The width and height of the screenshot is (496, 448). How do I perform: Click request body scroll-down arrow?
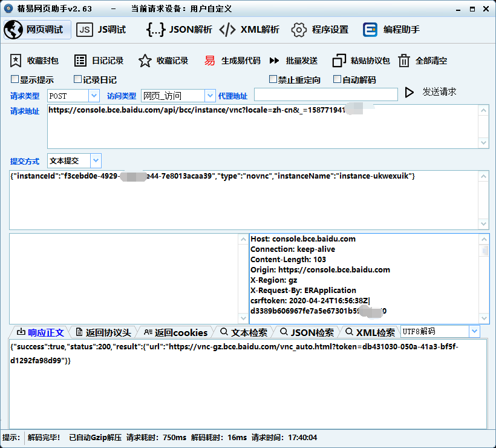point(483,224)
